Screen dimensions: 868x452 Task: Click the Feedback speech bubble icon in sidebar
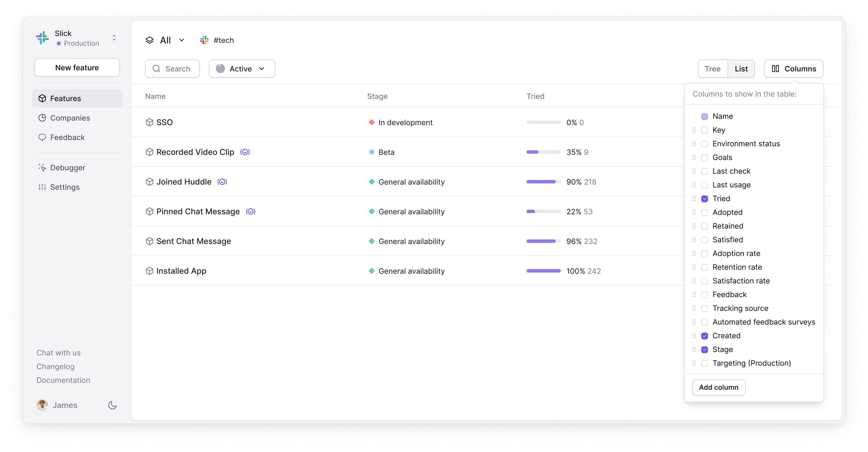coord(42,137)
